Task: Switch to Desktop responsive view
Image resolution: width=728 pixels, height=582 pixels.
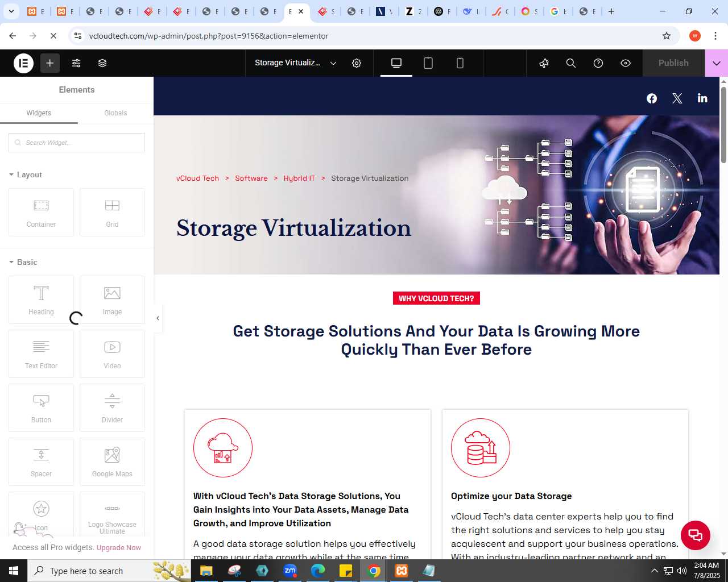Action: tap(396, 63)
